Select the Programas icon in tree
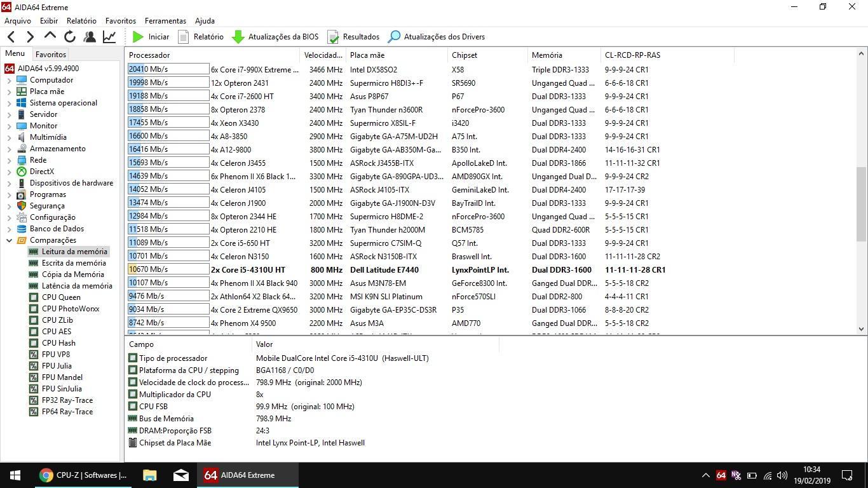 22,194
